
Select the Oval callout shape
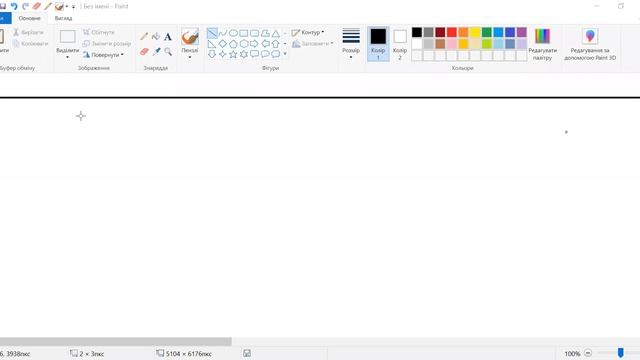(265, 54)
